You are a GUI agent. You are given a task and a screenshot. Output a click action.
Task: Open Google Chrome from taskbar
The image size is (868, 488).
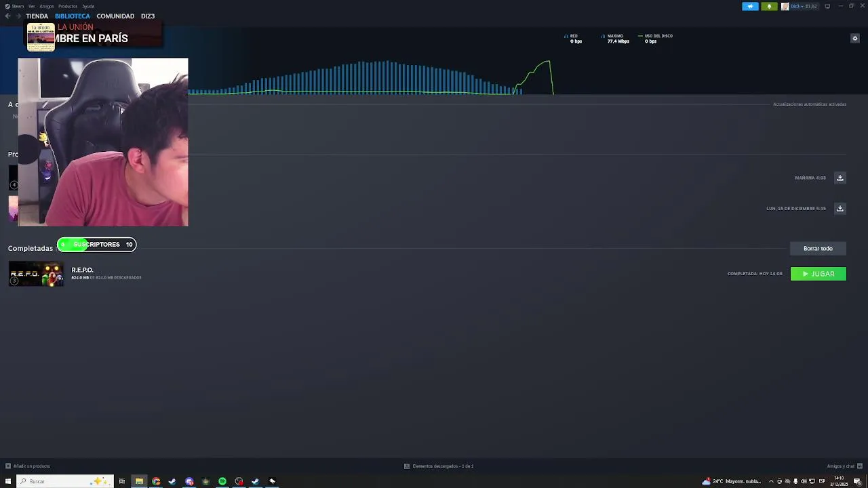156,481
